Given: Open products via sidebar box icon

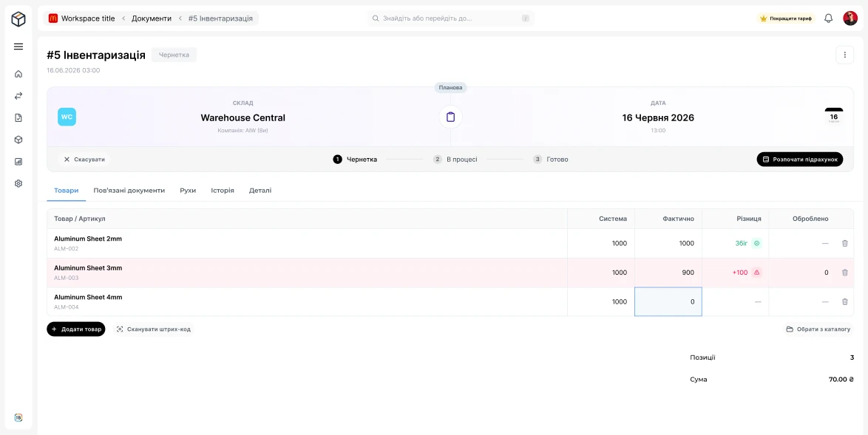Looking at the screenshot, I should coord(18,140).
